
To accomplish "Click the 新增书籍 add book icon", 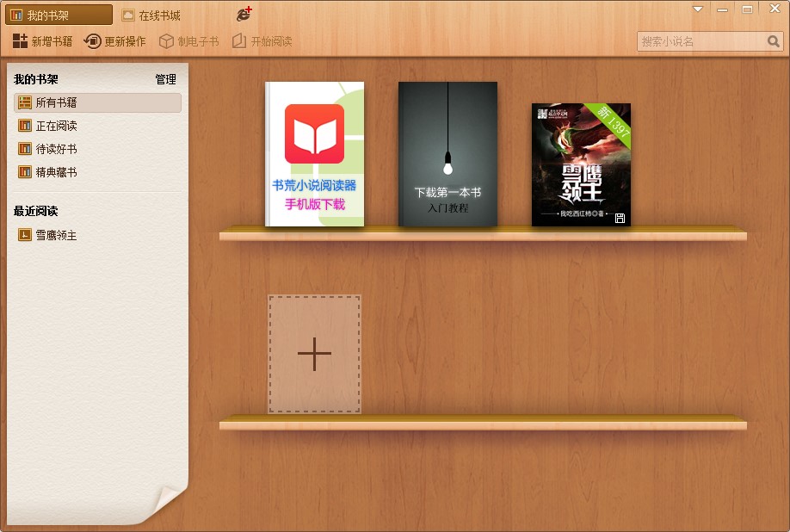I will click(21, 41).
